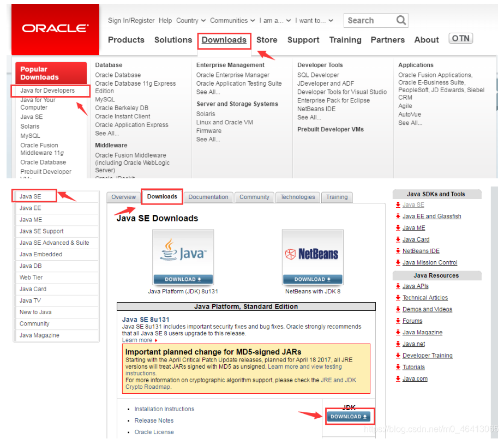Click the red arrow icon beside Tutorials
The width and height of the screenshot is (504, 439).
tap(398, 366)
